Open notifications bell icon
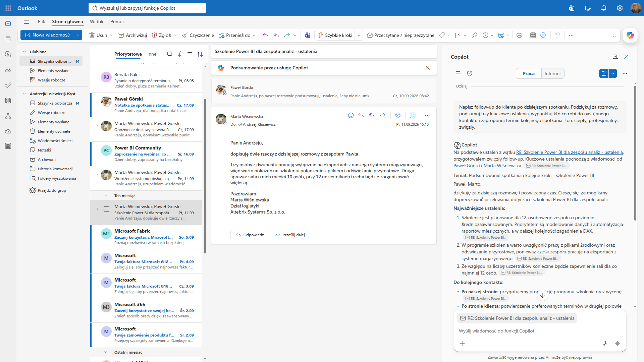The image size is (644, 362). click(x=604, y=8)
